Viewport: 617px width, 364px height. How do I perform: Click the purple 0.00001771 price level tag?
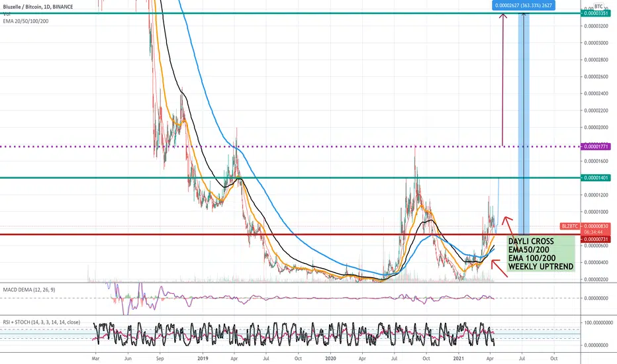[x=596, y=146]
